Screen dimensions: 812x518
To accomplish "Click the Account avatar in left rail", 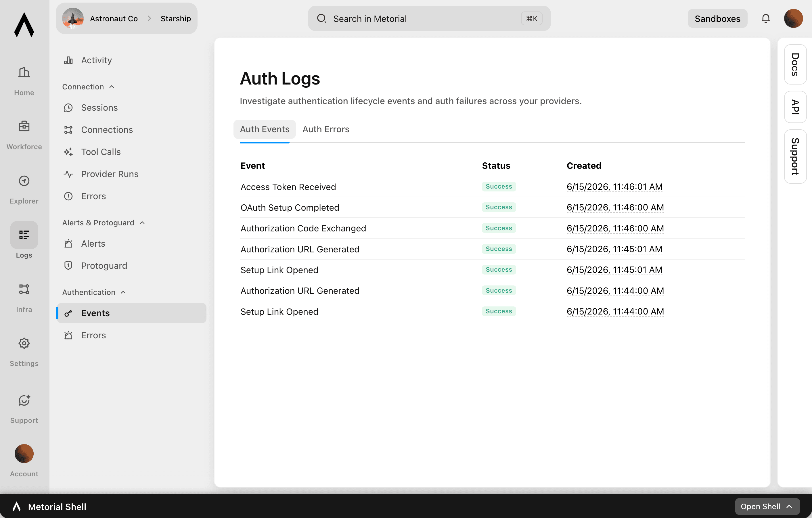I will (24, 454).
